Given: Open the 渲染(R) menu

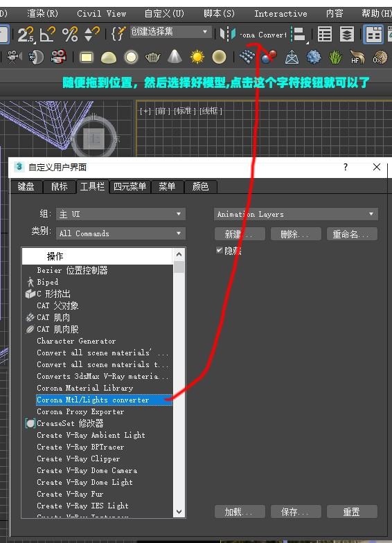Looking at the screenshot, I should tap(43, 14).
